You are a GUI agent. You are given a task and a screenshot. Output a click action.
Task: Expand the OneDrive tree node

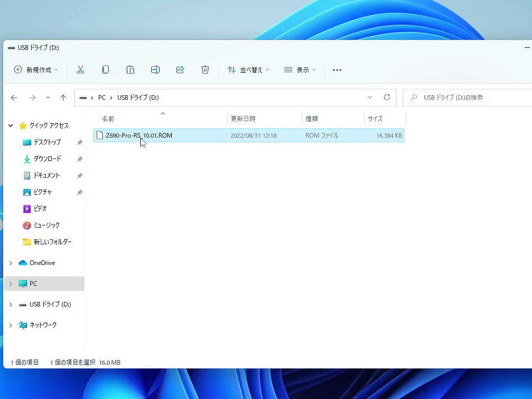click(x=11, y=263)
